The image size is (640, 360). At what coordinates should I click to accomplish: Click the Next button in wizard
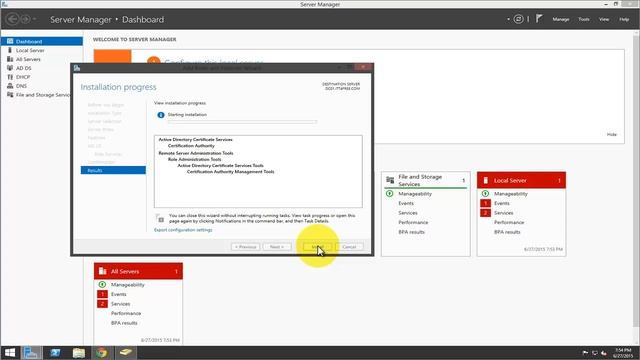pyautogui.click(x=277, y=247)
